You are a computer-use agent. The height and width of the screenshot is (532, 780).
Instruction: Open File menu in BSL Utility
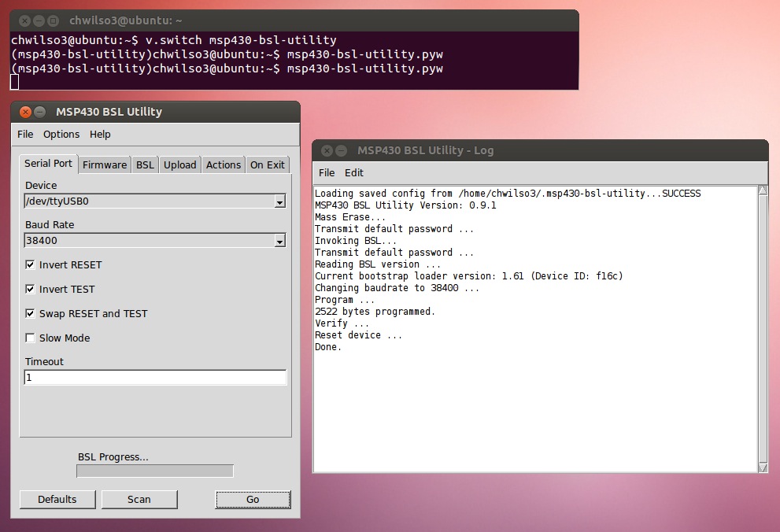[x=25, y=135]
